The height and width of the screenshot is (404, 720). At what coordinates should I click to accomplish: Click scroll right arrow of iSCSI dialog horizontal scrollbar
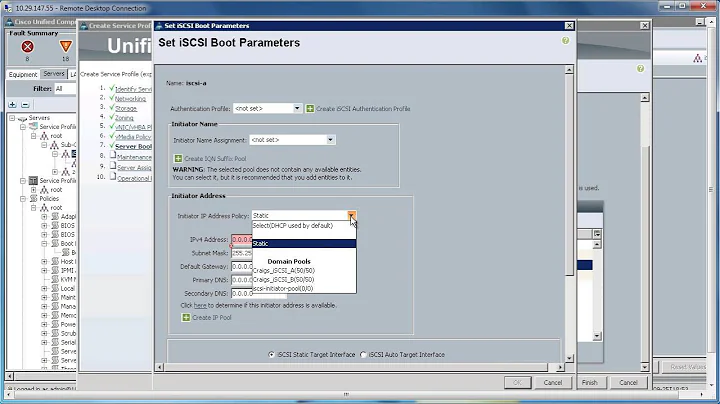coord(560,367)
